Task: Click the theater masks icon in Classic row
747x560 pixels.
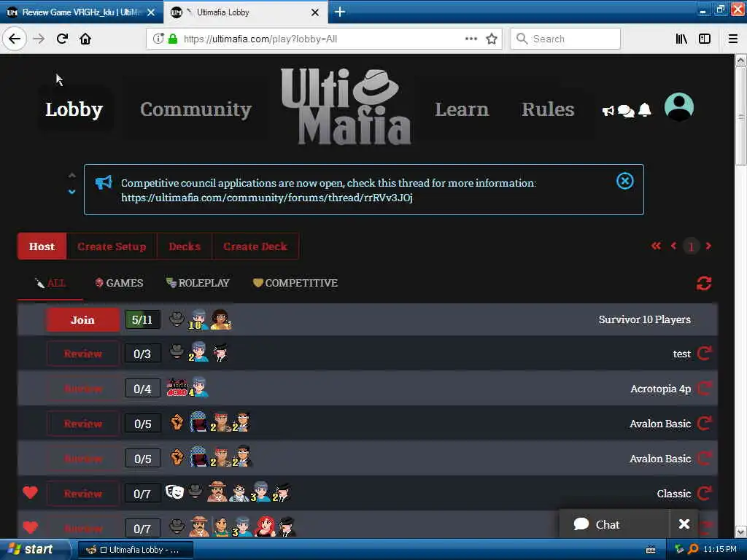Action: 174,491
